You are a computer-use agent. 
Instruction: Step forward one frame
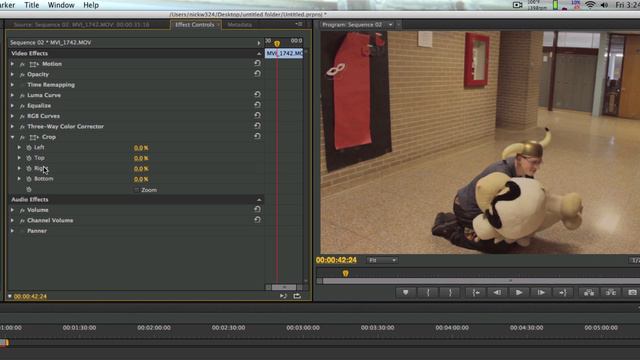pyautogui.click(x=541, y=293)
